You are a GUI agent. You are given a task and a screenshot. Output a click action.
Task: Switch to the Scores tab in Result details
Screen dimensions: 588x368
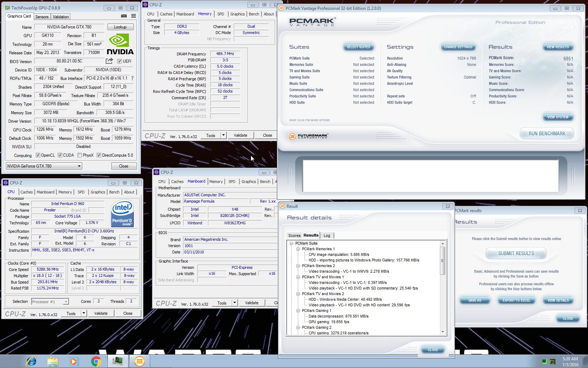tap(294, 236)
